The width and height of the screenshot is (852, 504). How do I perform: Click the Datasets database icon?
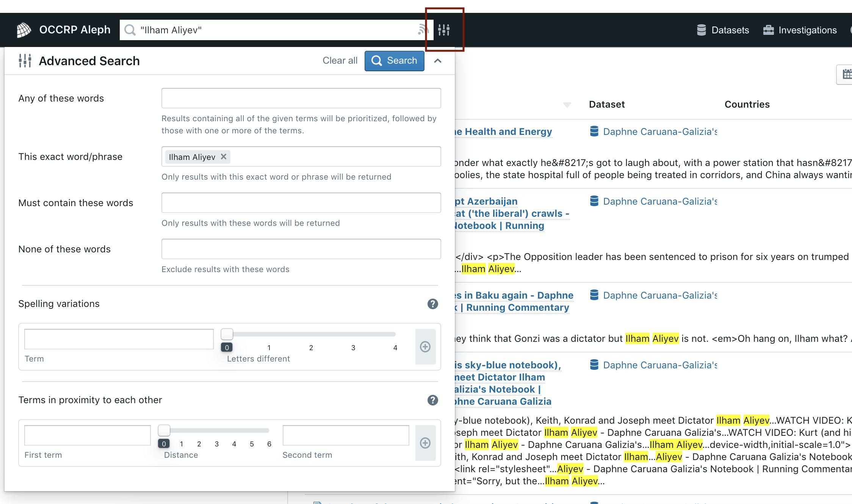[702, 30]
